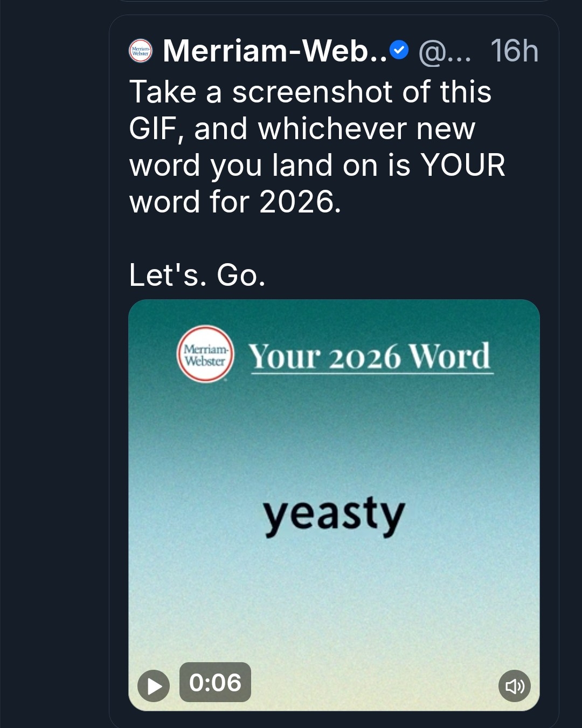Click the 0:06 duration badge

tap(215, 682)
